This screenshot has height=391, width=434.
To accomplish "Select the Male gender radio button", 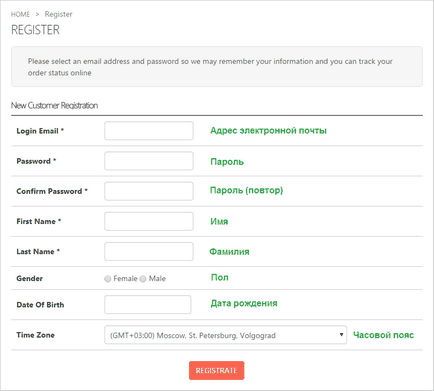I will [143, 279].
